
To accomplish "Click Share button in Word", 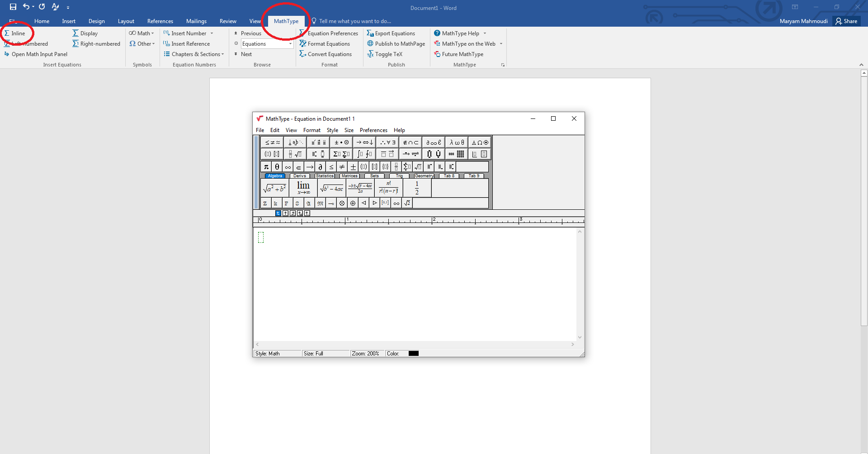I will [847, 21].
